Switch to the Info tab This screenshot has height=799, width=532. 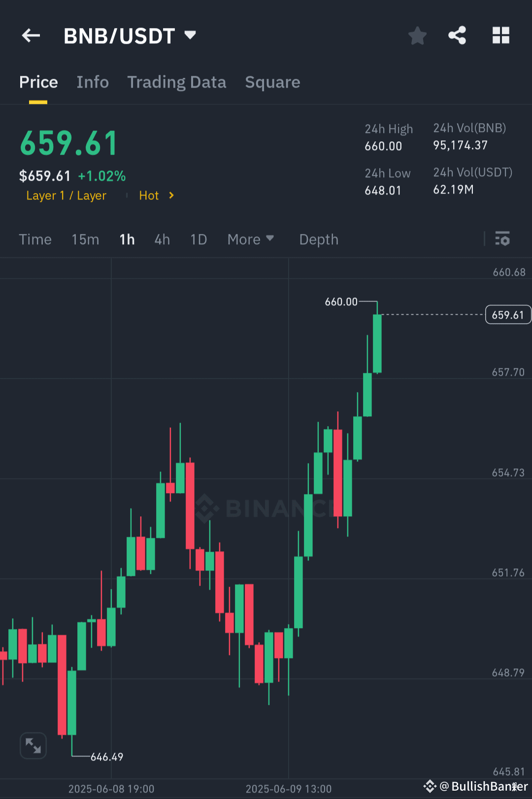pyautogui.click(x=93, y=82)
